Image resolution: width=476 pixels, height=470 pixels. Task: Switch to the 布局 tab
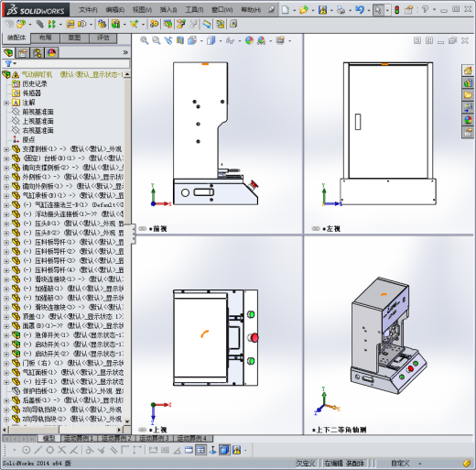point(45,38)
